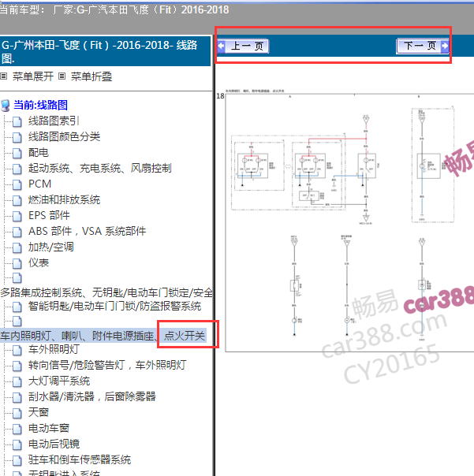Click page icon next to 仪表
The image size is (474, 476).
pos(17,263)
